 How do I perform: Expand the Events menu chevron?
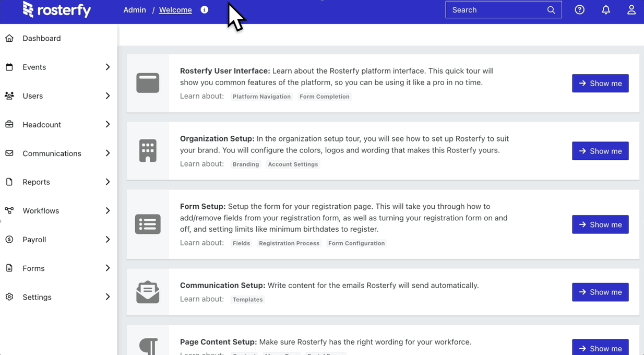click(x=108, y=67)
